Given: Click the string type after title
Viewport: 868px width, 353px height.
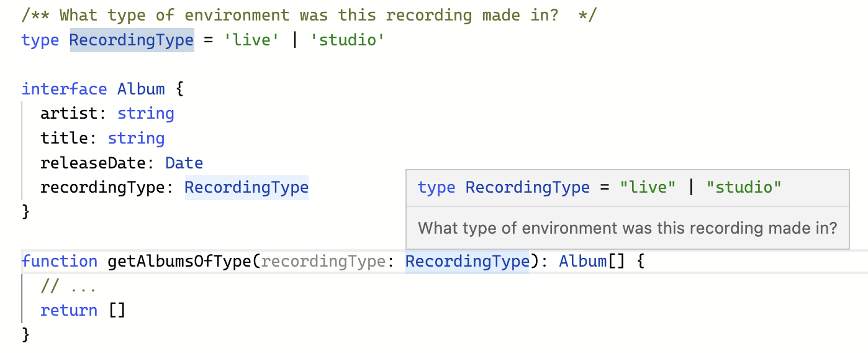Looking at the screenshot, I should pos(136,138).
